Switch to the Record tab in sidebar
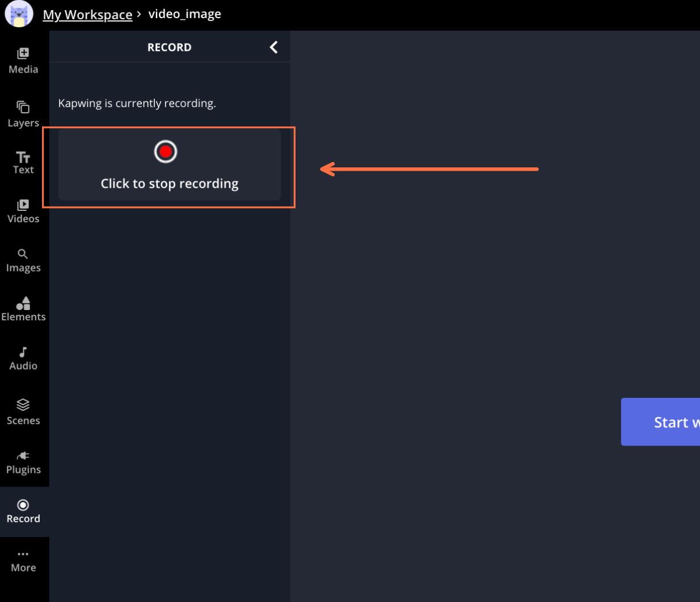This screenshot has width=700, height=602. click(23, 511)
